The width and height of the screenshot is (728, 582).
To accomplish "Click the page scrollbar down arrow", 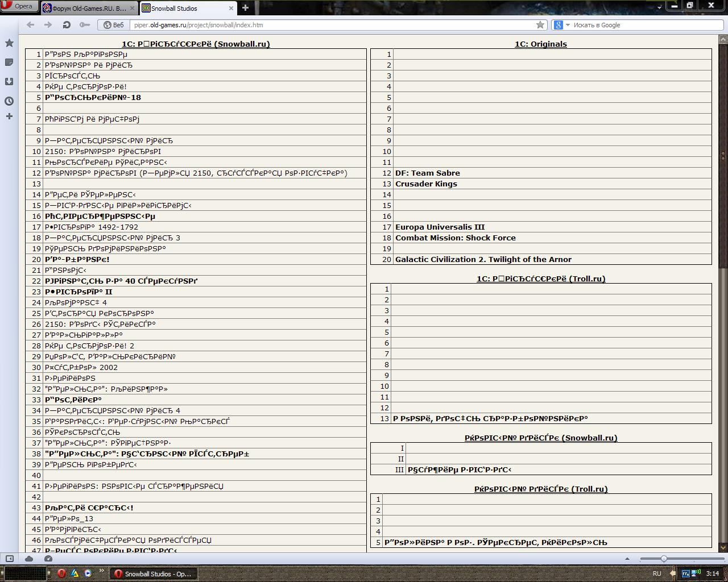I will pyautogui.click(x=723, y=547).
